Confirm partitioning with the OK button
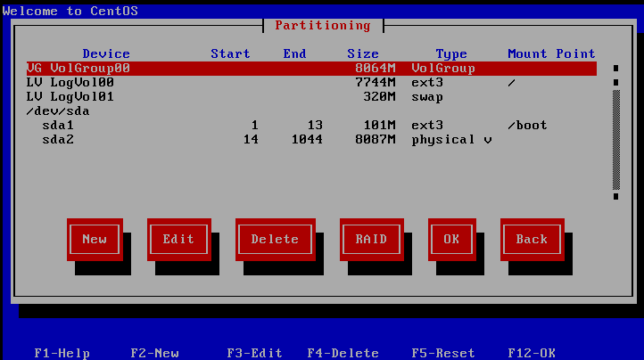The height and width of the screenshot is (360, 644). pos(451,239)
